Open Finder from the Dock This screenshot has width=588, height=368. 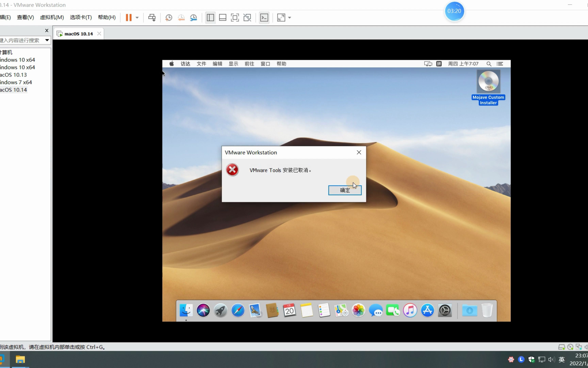click(186, 310)
